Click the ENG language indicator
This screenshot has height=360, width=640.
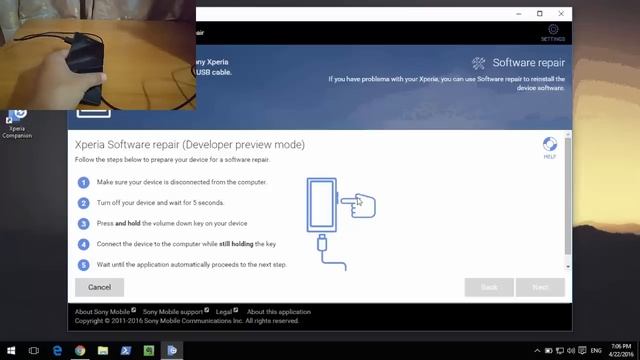pyautogui.click(x=596, y=351)
